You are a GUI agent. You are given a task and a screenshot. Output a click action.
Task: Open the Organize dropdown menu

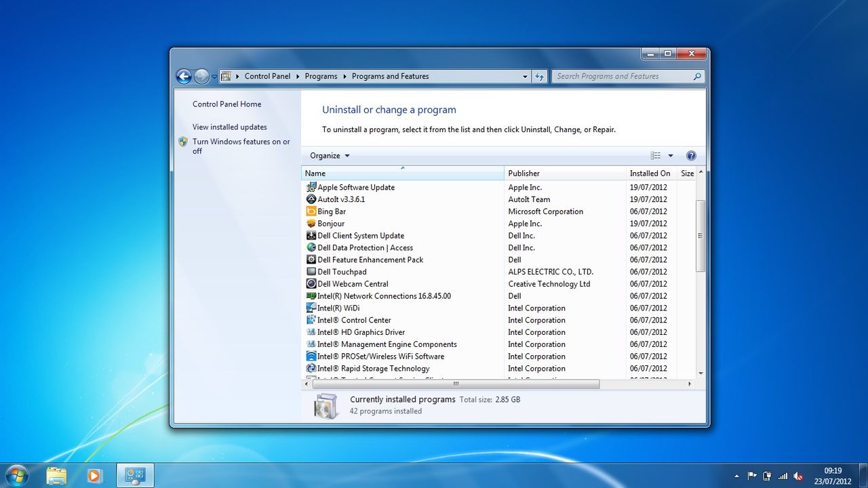[x=330, y=156]
